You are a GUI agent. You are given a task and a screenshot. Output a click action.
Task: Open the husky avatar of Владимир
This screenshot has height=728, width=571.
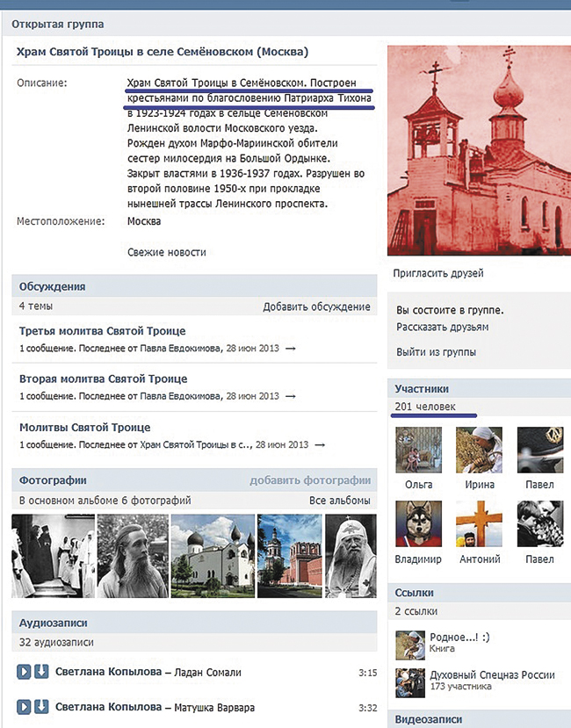(x=419, y=523)
